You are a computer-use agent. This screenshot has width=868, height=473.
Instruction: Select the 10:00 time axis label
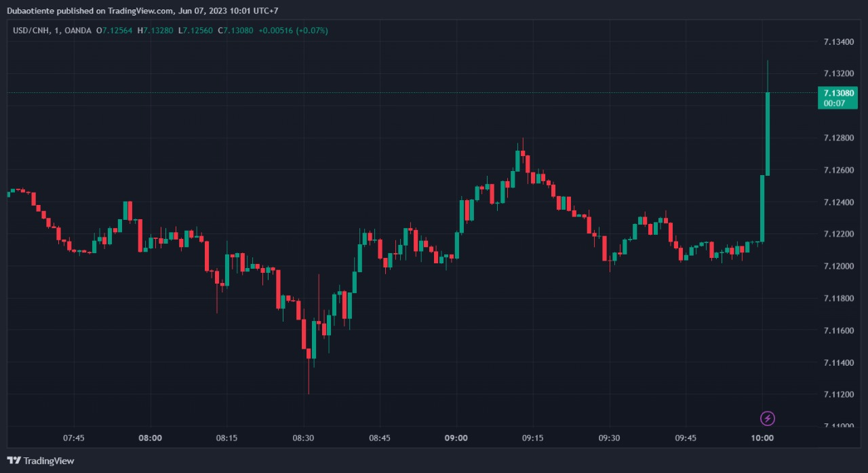click(762, 438)
